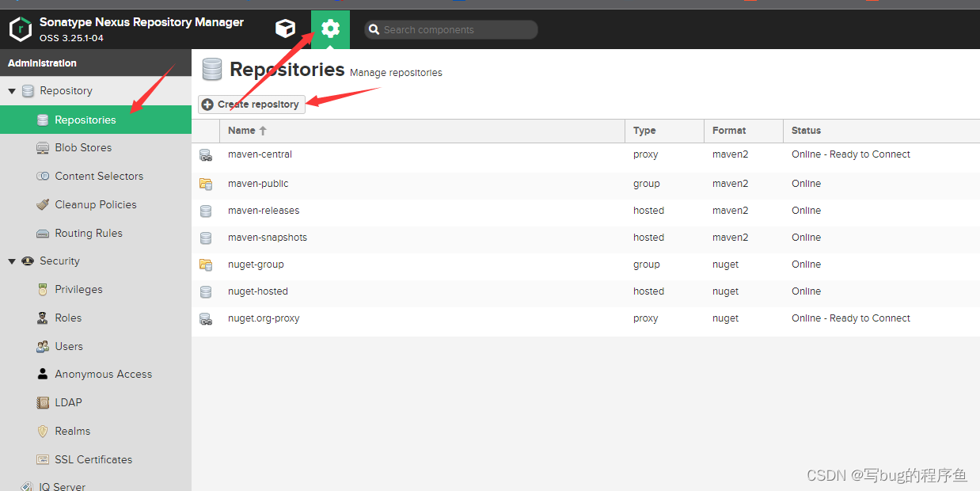The height and width of the screenshot is (491, 980).
Task: Open Cleanup Policies in the sidebar
Action: pyautogui.click(x=96, y=204)
